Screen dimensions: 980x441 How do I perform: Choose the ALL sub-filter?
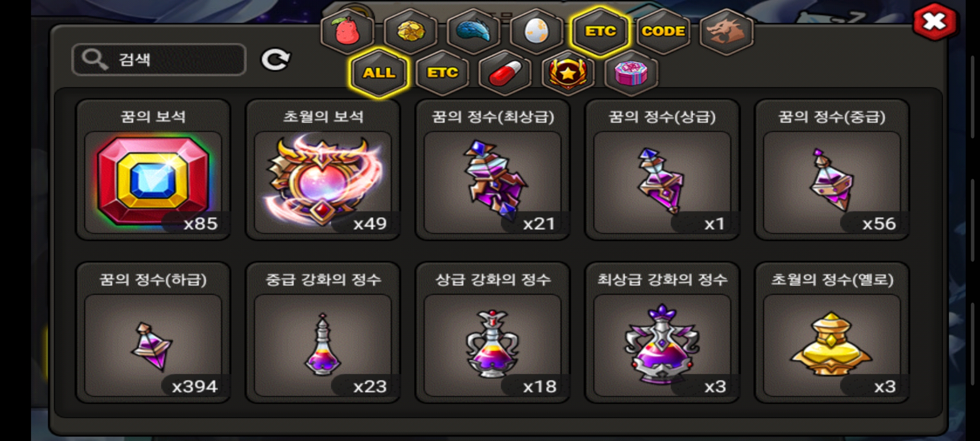(x=379, y=73)
